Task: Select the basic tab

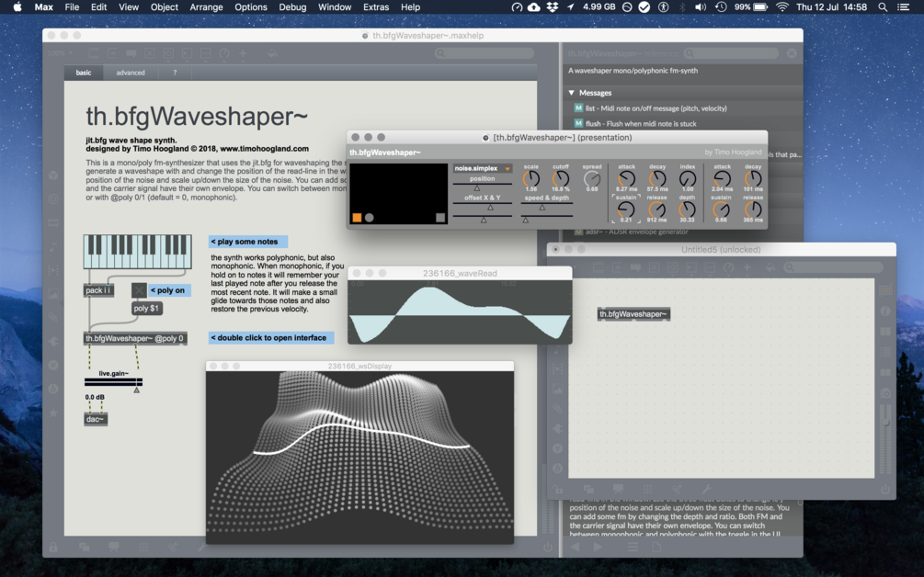Action: [84, 73]
